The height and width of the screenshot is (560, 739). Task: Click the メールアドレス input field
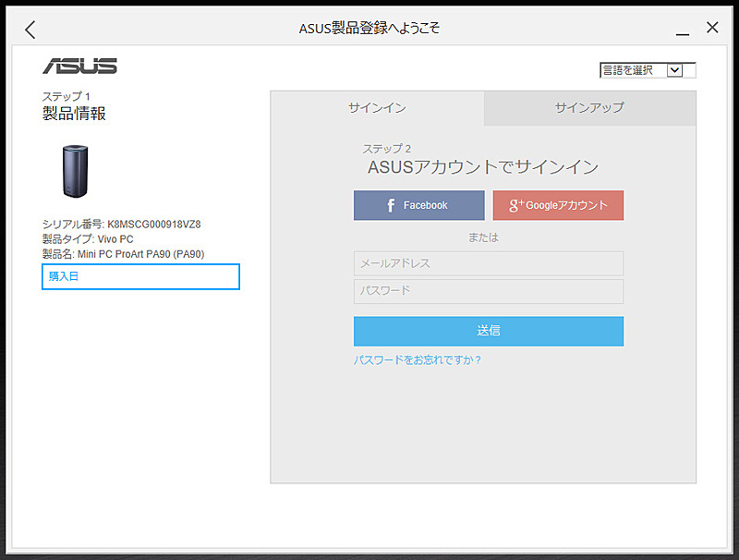point(488,263)
